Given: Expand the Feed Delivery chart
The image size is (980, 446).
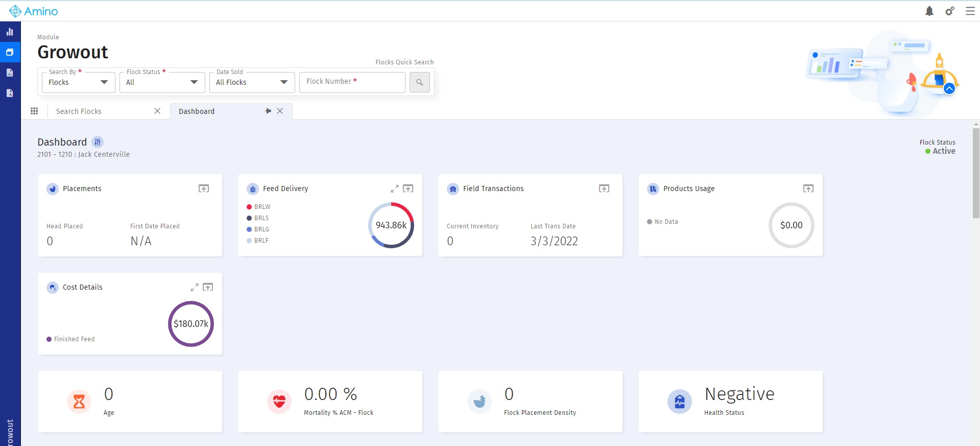Looking at the screenshot, I should [x=395, y=189].
